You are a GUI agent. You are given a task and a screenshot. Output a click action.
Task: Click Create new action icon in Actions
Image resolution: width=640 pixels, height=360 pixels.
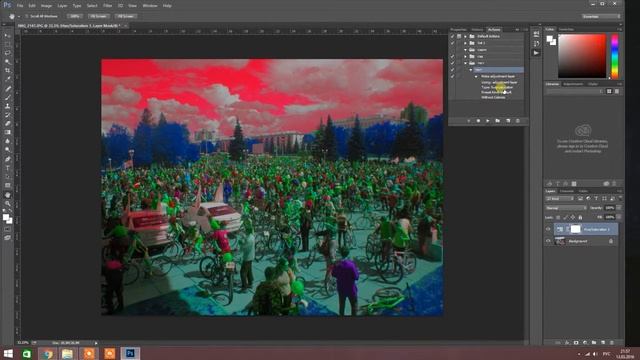pos(508,121)
